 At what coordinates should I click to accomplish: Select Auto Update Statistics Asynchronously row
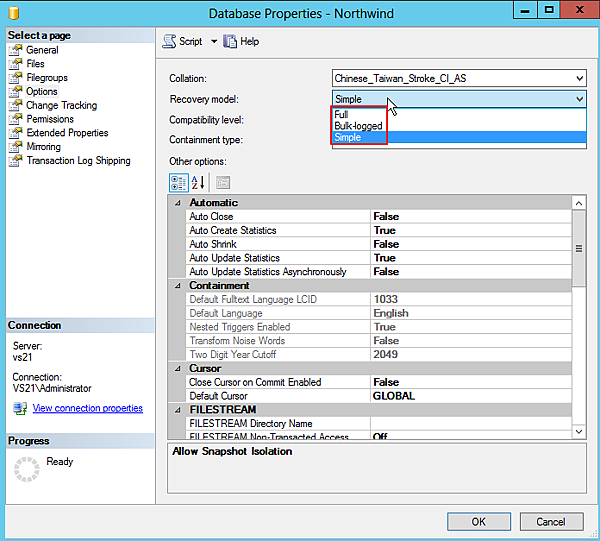coord(379,272)
